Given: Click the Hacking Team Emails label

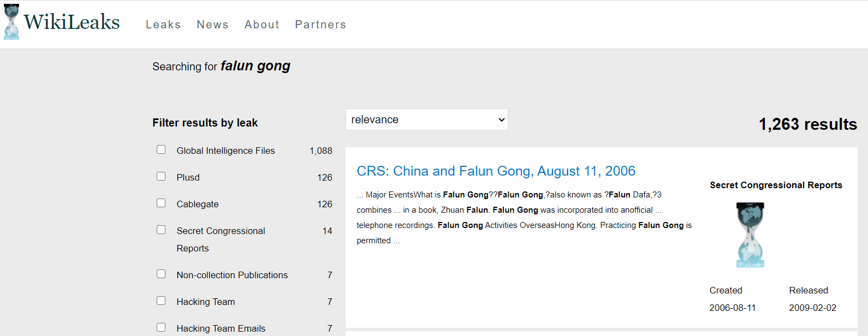Looking at the screenshot, I should coord(221,328).
